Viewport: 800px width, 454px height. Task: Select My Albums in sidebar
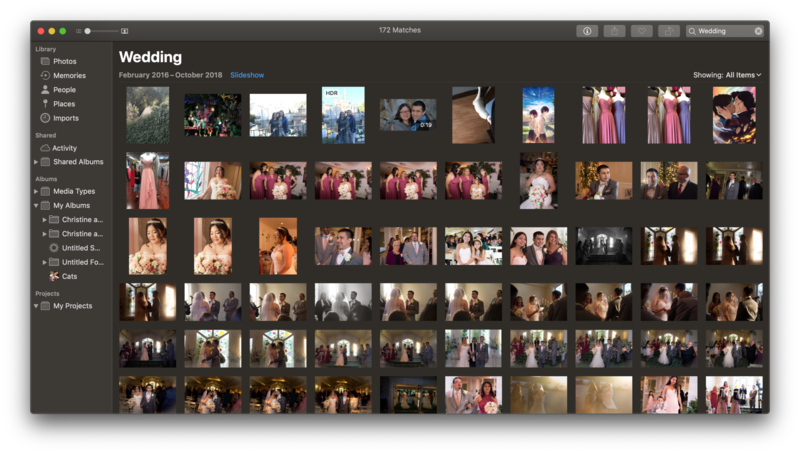(x=71, y=206)
